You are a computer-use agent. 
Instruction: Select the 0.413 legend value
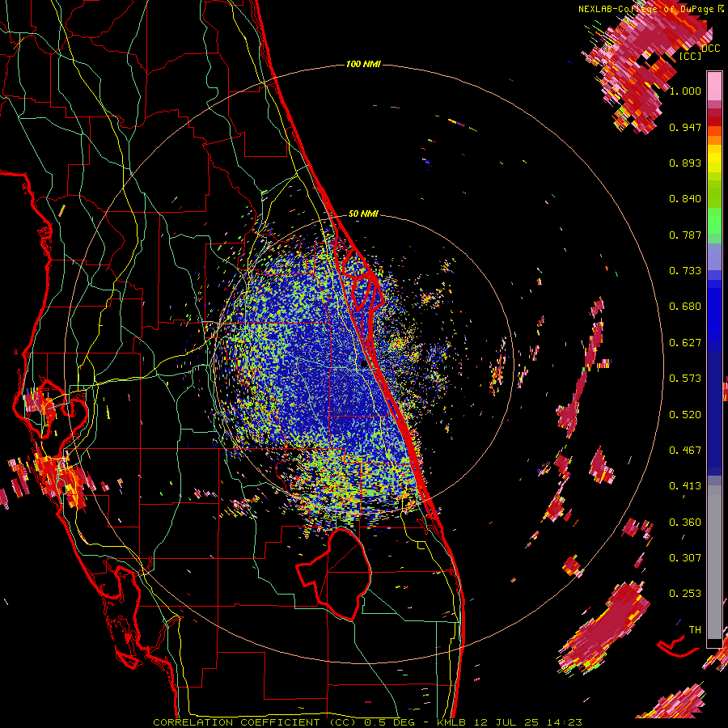685,486
